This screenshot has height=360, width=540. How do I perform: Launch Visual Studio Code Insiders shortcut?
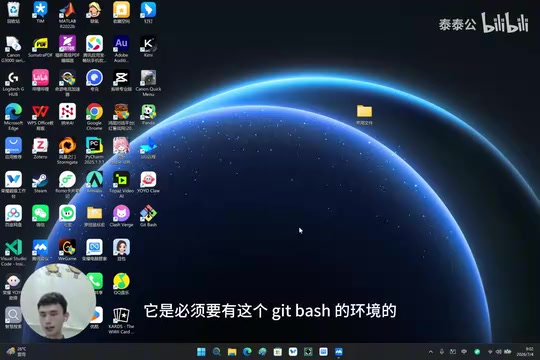pyautogui.click(x=13, y=252)
